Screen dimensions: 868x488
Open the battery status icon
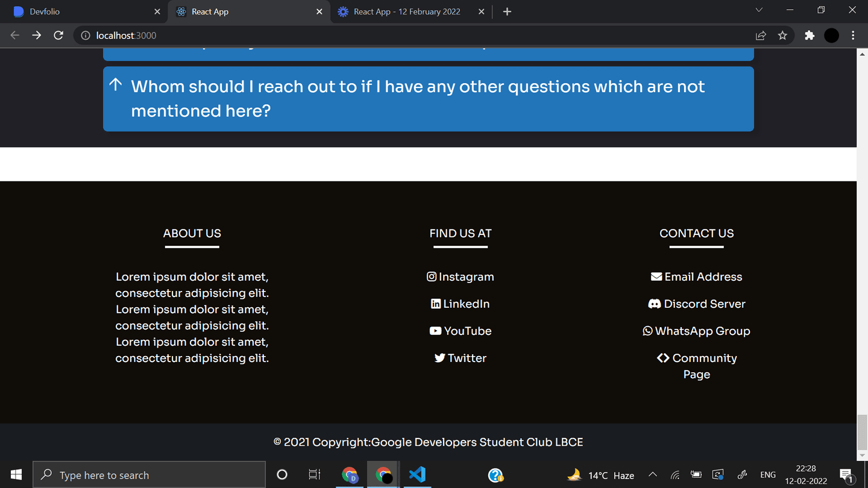(x=696, y=475)
